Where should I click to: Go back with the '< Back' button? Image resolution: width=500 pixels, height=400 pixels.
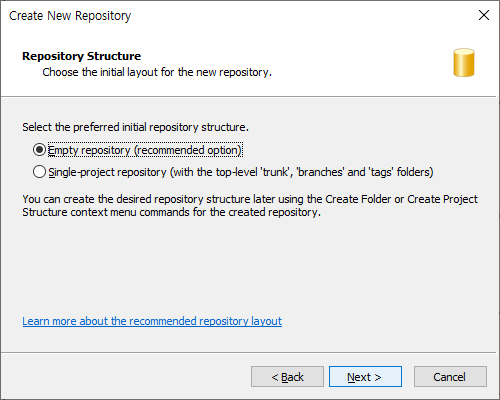pyautogui.click(x=287, y=377)
